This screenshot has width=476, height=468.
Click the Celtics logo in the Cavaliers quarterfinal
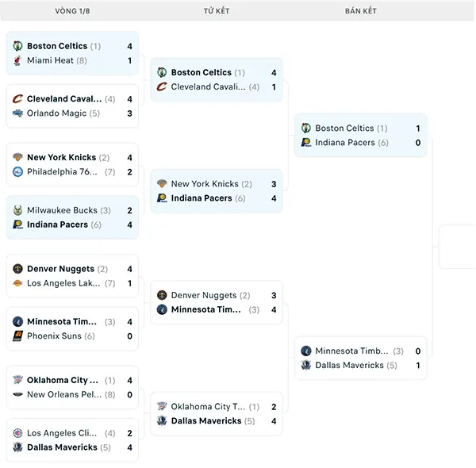(162, 72)
